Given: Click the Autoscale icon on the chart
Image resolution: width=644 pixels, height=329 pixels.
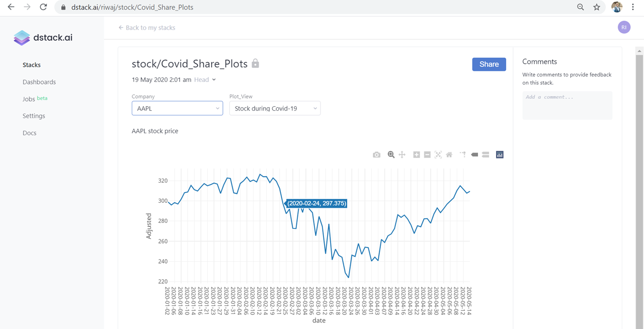Looking at the screenshot, I should click(438, 155).
